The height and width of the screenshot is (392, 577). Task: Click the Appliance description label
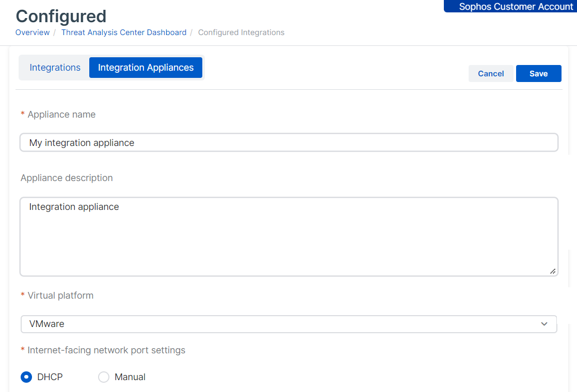pos(67,178)
